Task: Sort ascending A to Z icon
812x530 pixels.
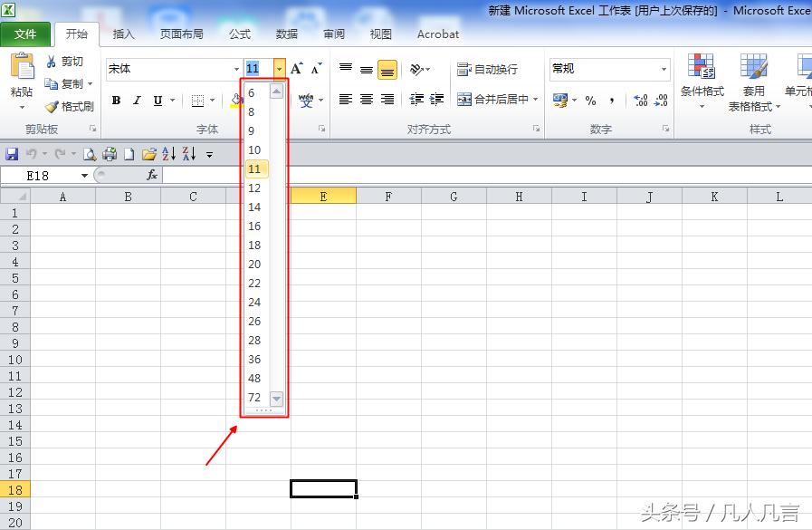Action: pyautogui.click(x=168, y=153)
